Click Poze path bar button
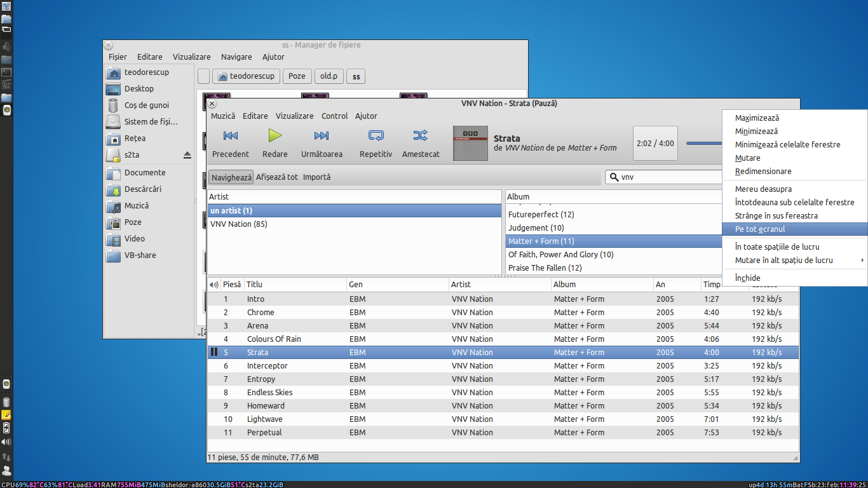The image size is (868, 488). 297,76
